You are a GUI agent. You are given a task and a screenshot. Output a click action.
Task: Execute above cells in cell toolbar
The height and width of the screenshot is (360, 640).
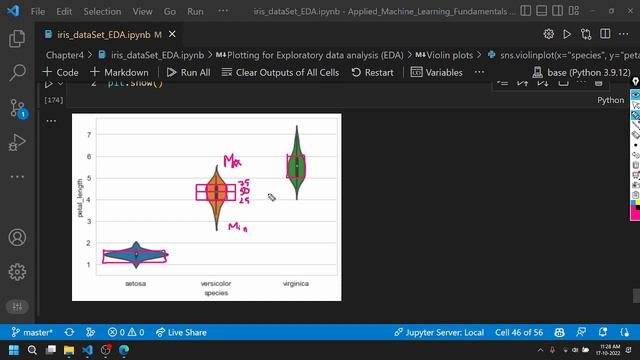(522, 83)
